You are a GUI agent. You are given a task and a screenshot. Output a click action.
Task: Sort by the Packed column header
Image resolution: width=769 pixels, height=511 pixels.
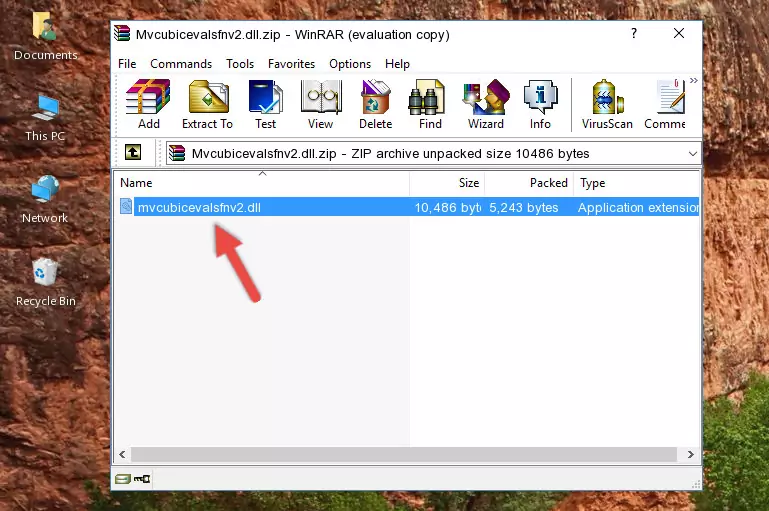[529, 183]
